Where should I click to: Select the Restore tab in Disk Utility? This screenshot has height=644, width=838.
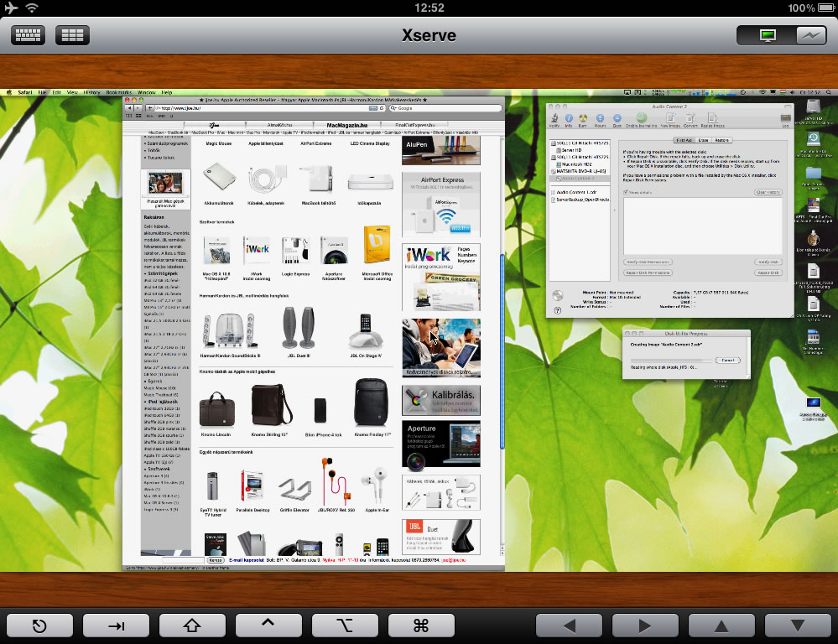[x=722, y=140]
